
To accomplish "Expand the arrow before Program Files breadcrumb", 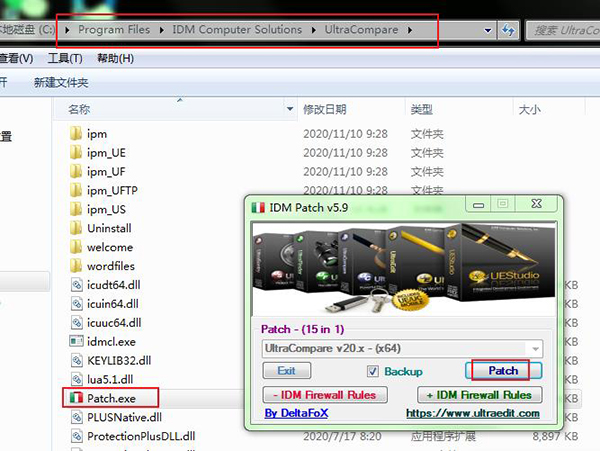I will pos(67,30).
